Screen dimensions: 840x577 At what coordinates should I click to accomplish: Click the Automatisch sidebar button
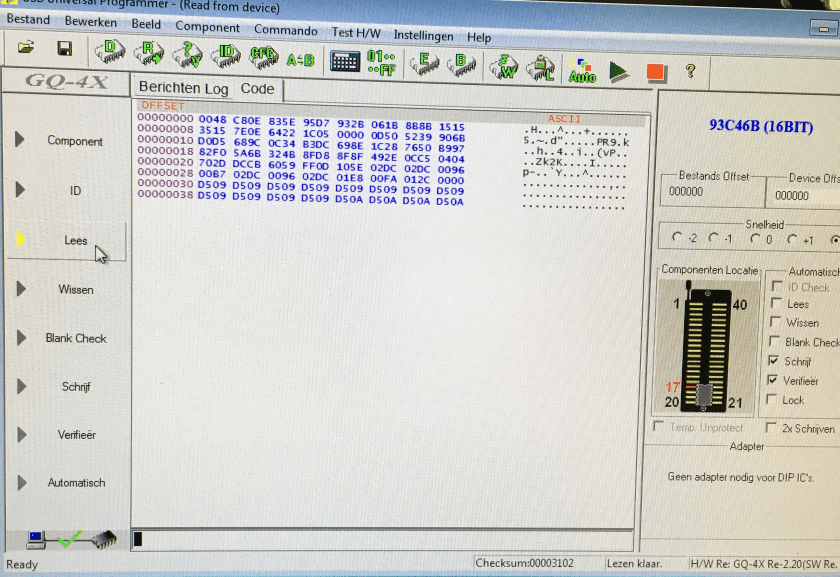(x=76, y=483)
